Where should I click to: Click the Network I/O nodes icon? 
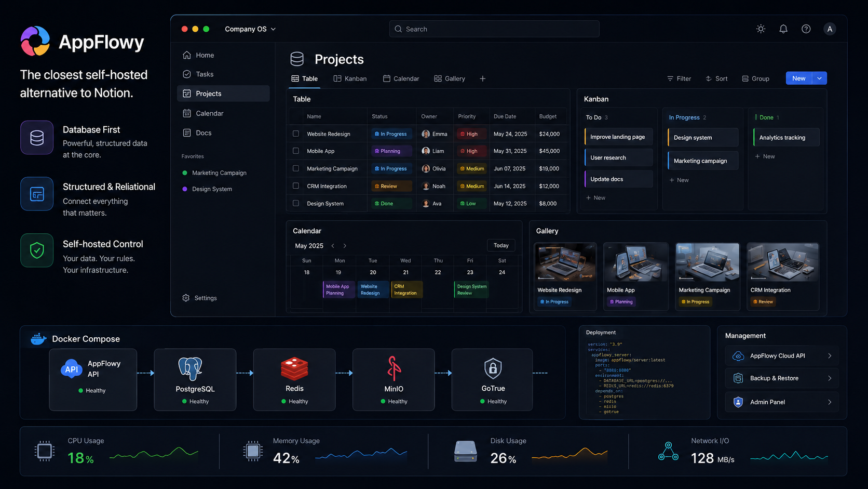click(x=668, y=451)
